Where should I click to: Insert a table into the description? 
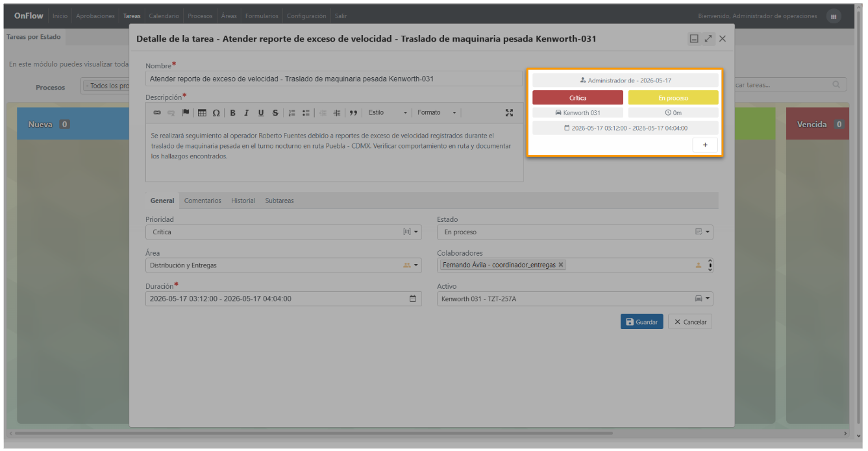(202, 113)
